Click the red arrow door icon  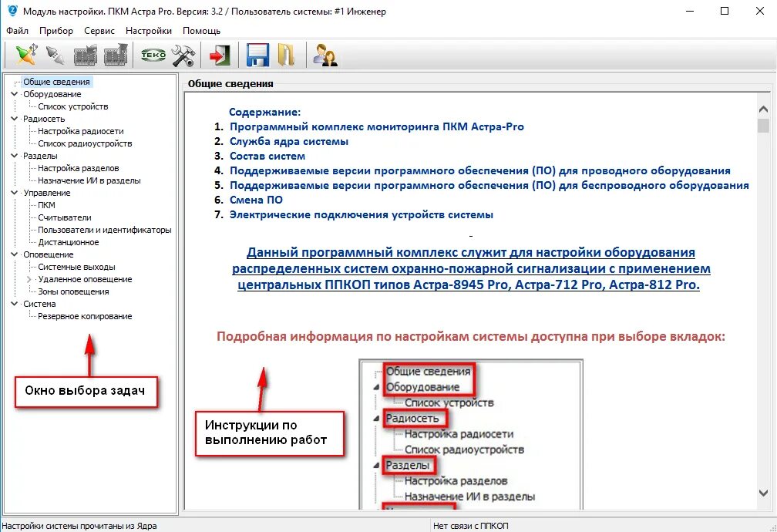pyautogui.click(x=220, y=55)
